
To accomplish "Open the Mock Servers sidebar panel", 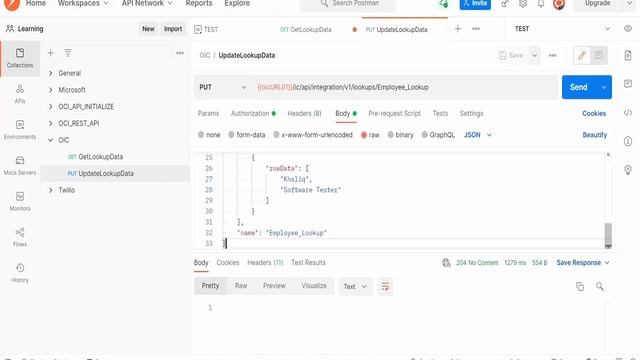I will (x=20, y=166).
